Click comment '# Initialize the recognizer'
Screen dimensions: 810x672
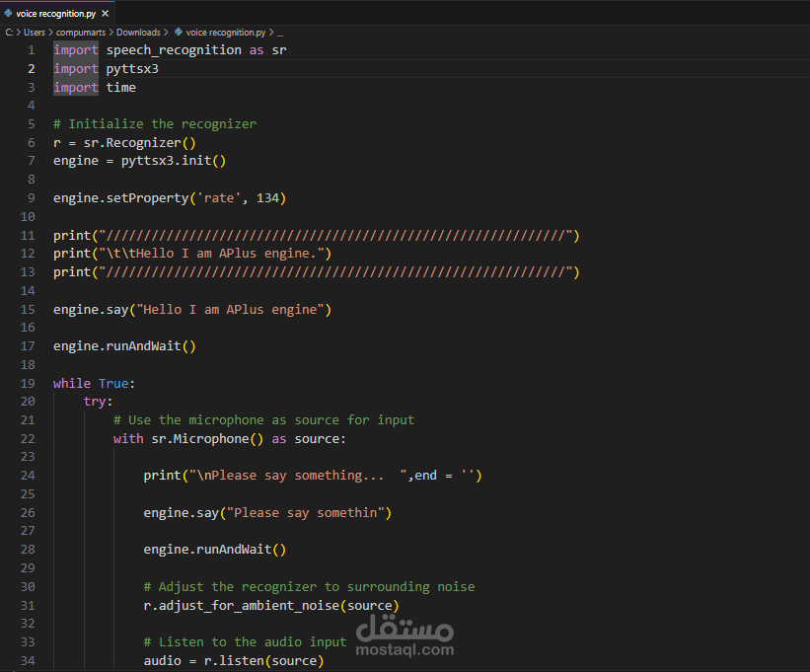[155, 124]
